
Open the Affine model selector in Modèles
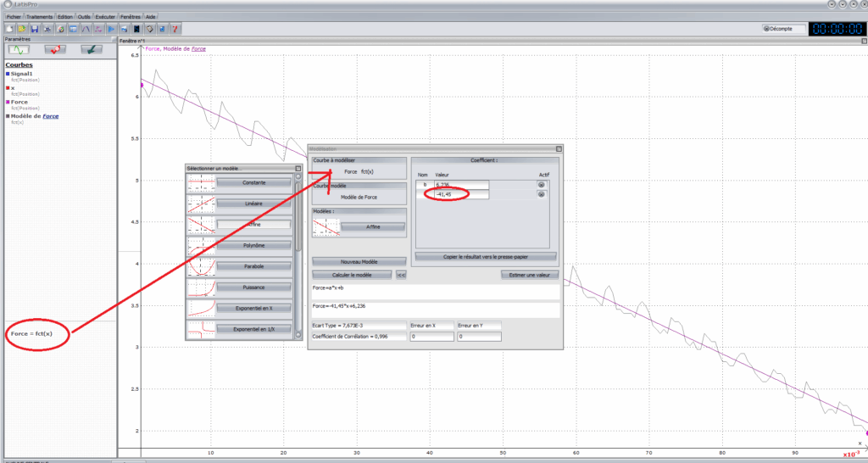[x=373, y=227]
